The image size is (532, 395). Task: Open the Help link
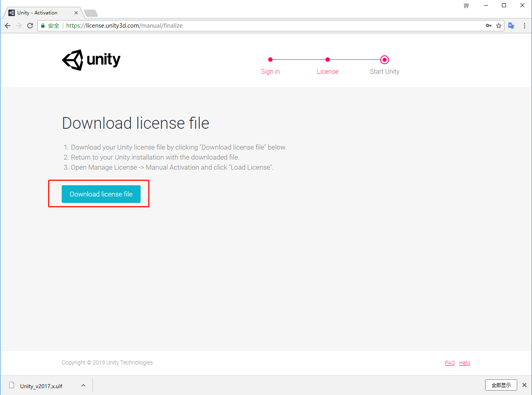[464, 363]
